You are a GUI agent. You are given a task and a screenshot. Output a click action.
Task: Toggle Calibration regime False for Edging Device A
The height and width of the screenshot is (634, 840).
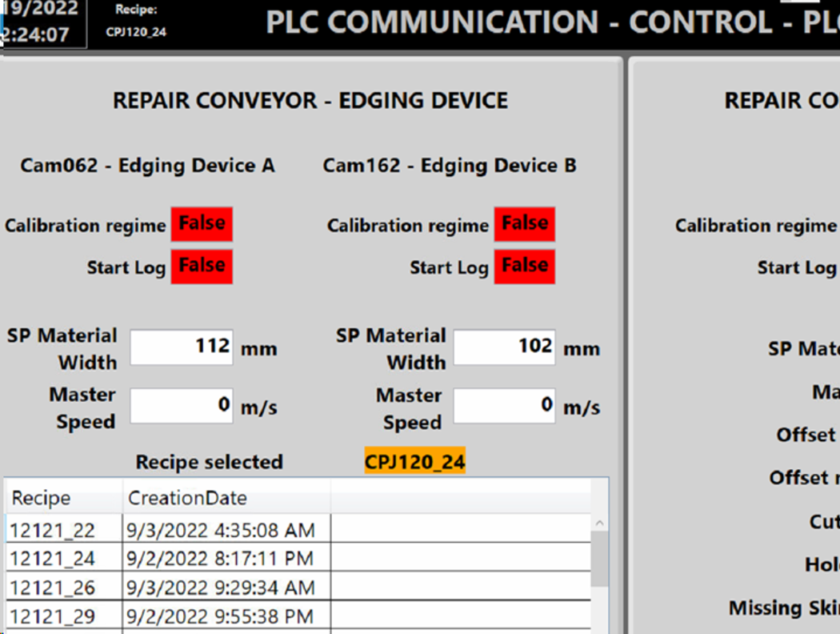[201, 223]
